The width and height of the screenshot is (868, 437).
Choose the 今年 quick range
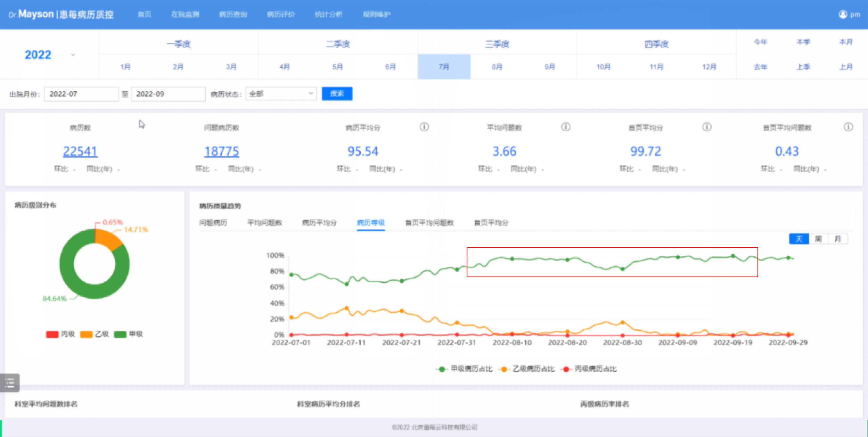pos(760,42)
